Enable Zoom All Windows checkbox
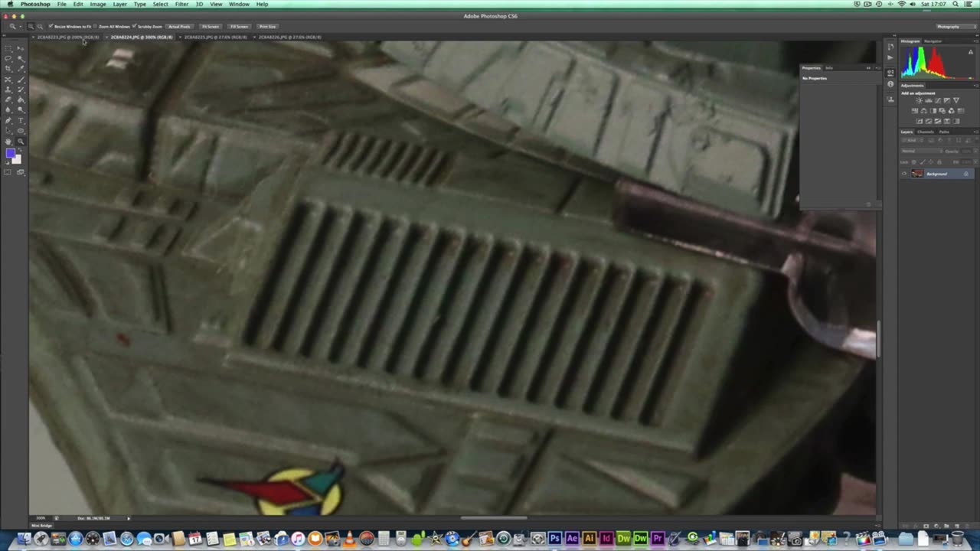 [95, 26]
